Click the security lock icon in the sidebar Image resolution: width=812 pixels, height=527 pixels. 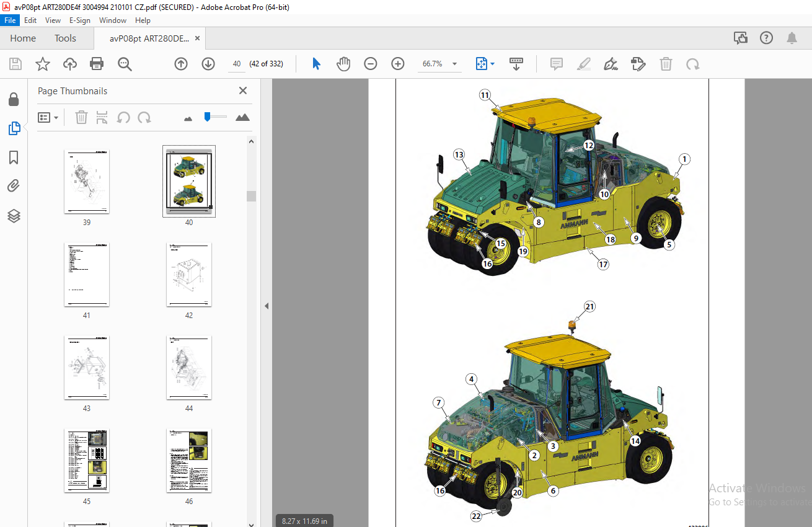(x=14, y=99)
